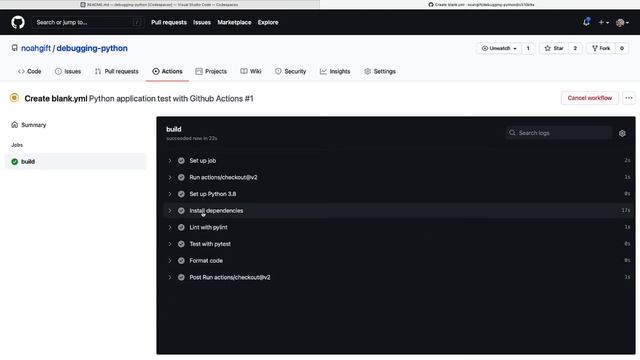Expand the Format code step
Viewport: 640px width, 360px height.
click(x=170, y=261)
